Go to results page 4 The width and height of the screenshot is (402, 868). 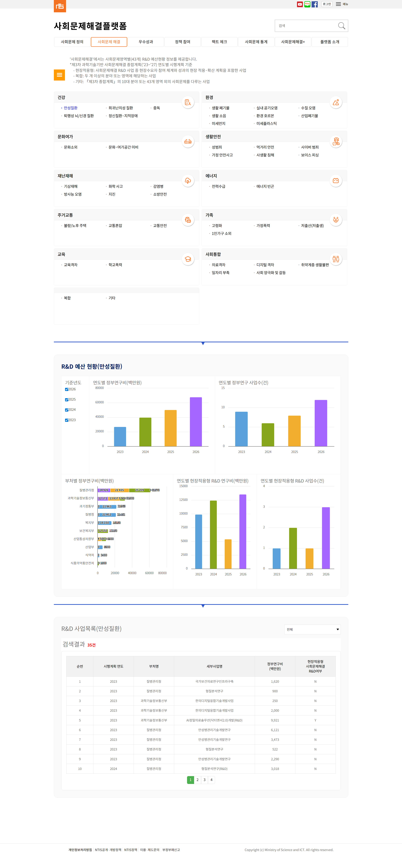tap(211, 780)
